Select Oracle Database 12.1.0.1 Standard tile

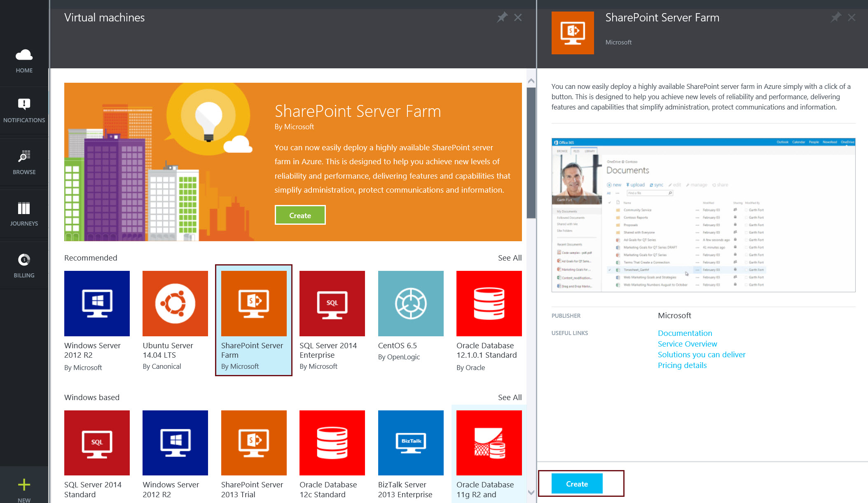coord(489,321)
